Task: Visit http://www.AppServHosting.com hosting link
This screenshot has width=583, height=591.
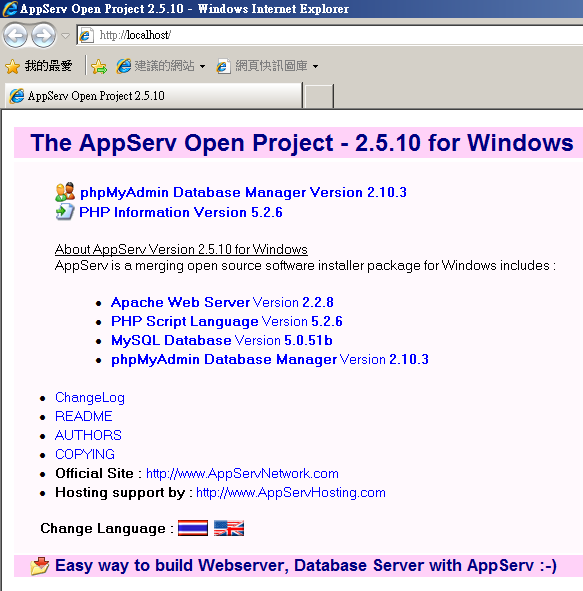Action: tap(291, 493)
